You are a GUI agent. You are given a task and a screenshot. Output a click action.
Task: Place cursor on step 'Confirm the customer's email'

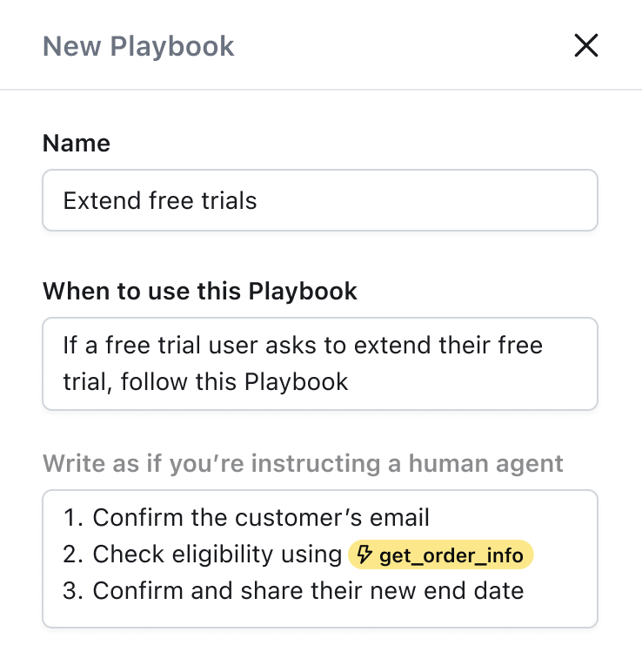click(x=261, y=518)
